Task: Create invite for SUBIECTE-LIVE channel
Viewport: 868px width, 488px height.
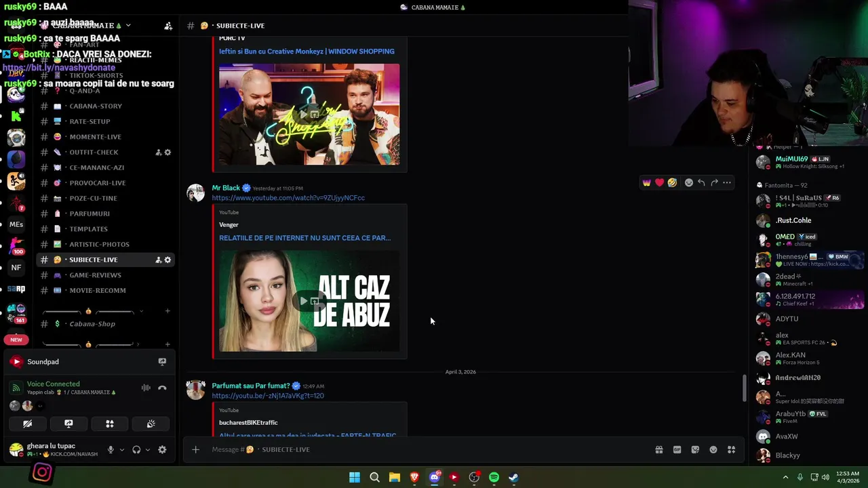Action: pos(159,260)
